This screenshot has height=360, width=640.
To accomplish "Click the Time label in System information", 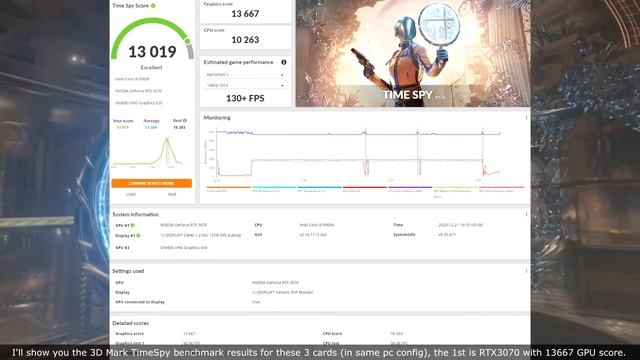I will 398,225.
